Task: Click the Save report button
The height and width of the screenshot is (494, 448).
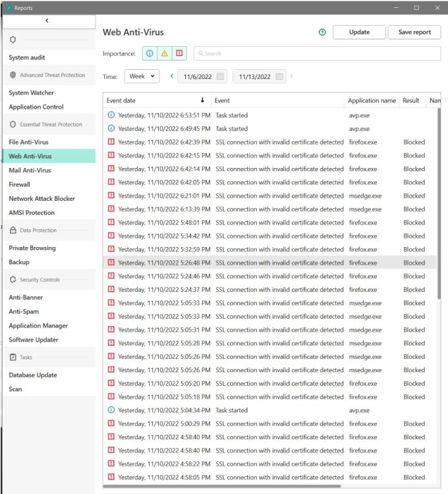Action: tap(414, 32)
